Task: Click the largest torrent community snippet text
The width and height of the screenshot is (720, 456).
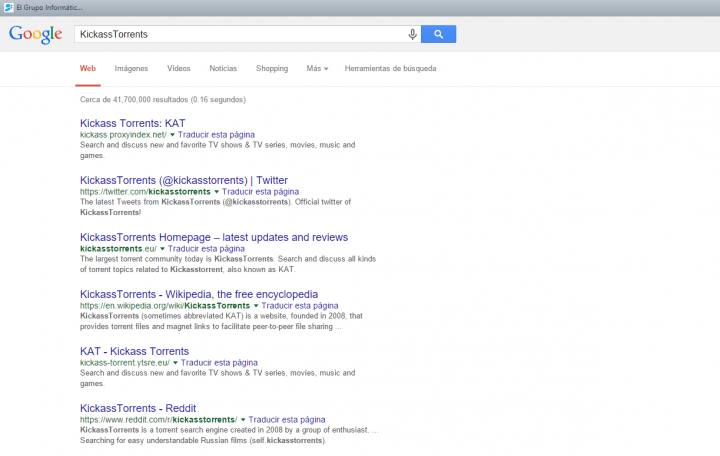Action: click(228, 264)
